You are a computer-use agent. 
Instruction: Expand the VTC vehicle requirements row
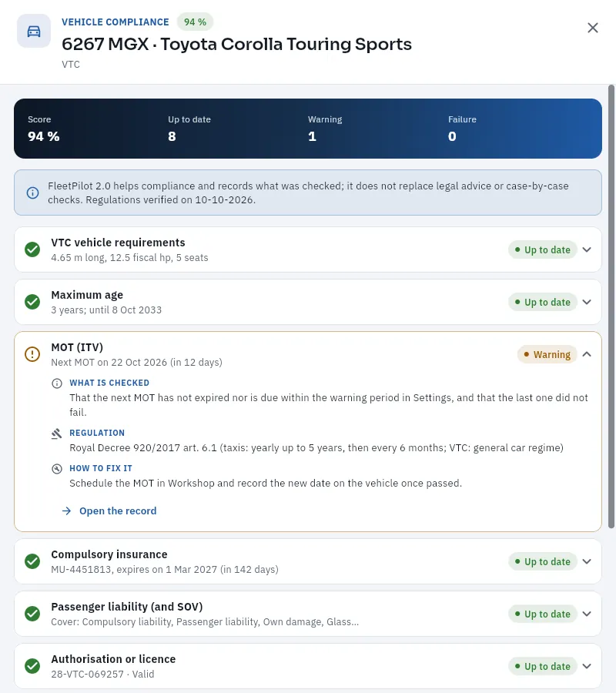pos(587,249)
